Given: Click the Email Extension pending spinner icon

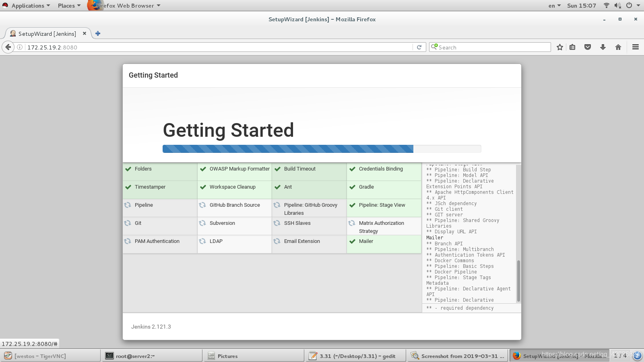Looking at the screenshot, I should coord(277,241).
